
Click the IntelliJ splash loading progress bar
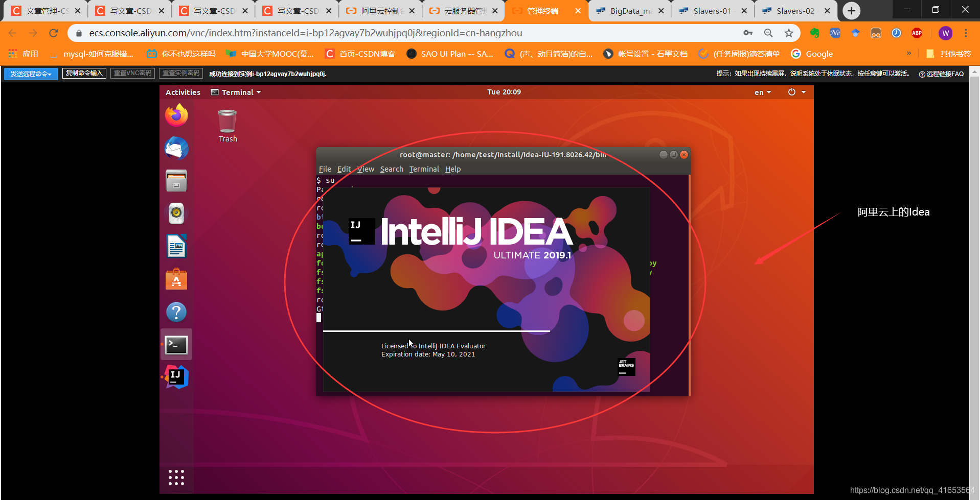437,331
